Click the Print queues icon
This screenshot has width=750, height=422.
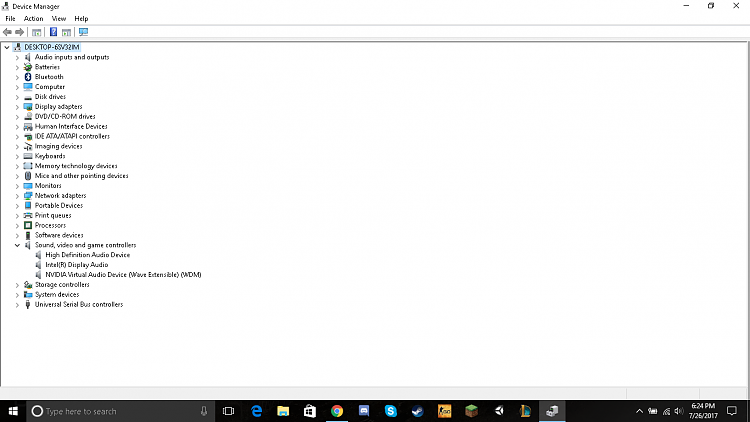pos(28,215)
